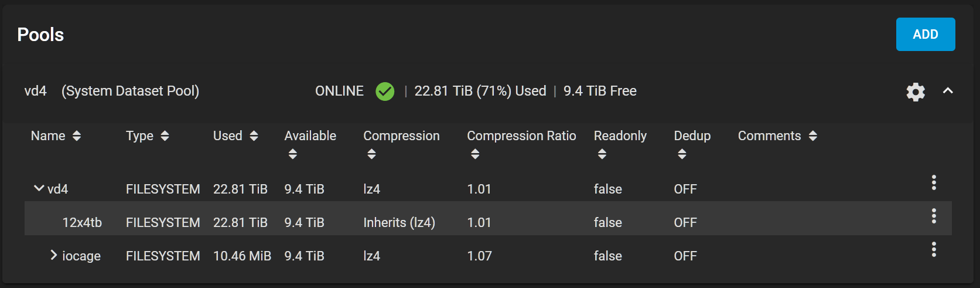Viewport: 980px width, 288px height.
Task: Sort datasets by the Type column arrows
Action: [165, 136]
